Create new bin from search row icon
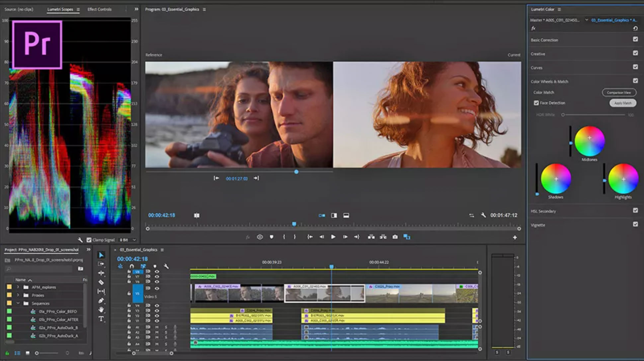The width and height of the screenshot is (644, 361). [x=80, y=269]
